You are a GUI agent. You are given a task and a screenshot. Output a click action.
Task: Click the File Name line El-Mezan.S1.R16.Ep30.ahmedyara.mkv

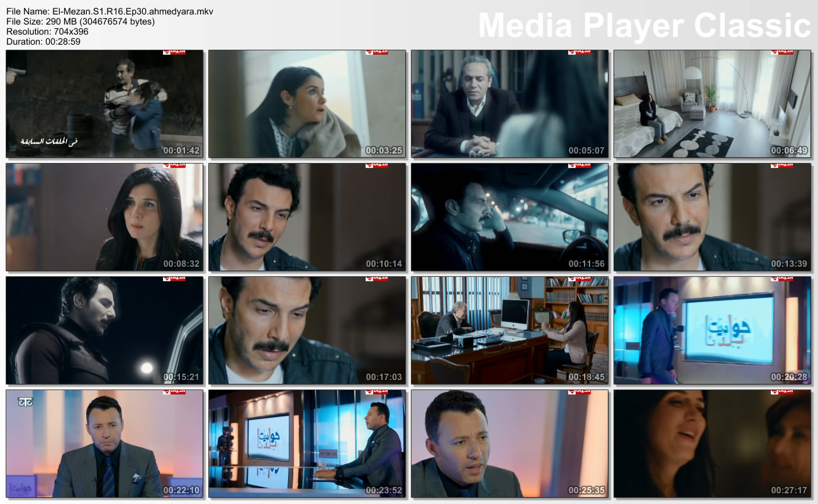pyautogui.click(x=109, y=11)
